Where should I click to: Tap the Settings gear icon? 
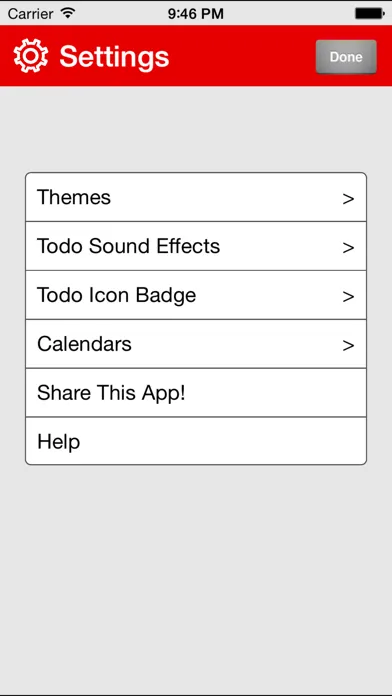pyautogui.click(x=30, y=56)
